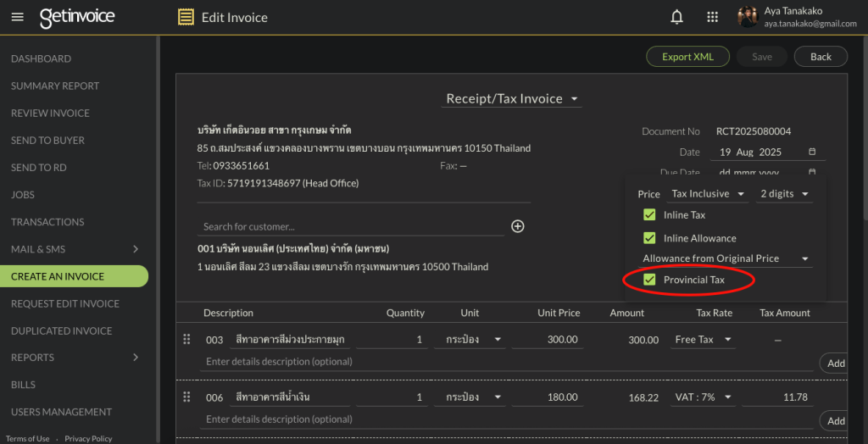Image resolution: width=868 pixels, height=444 pixels.
Task: Uncheck the Inline Tax checkbox
Action: click(650, 215)
